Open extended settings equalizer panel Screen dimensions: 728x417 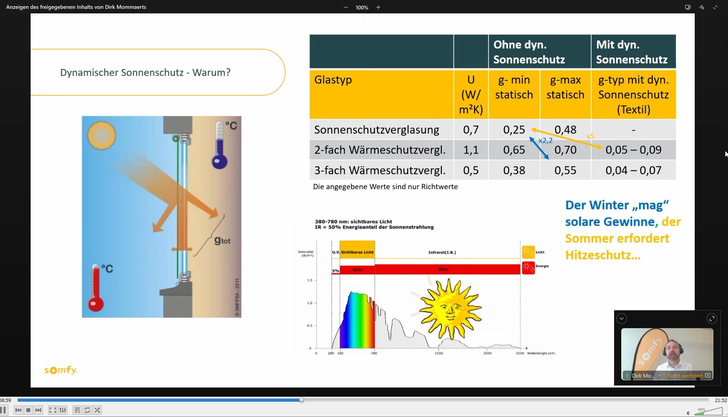click(x=62, y=410)
